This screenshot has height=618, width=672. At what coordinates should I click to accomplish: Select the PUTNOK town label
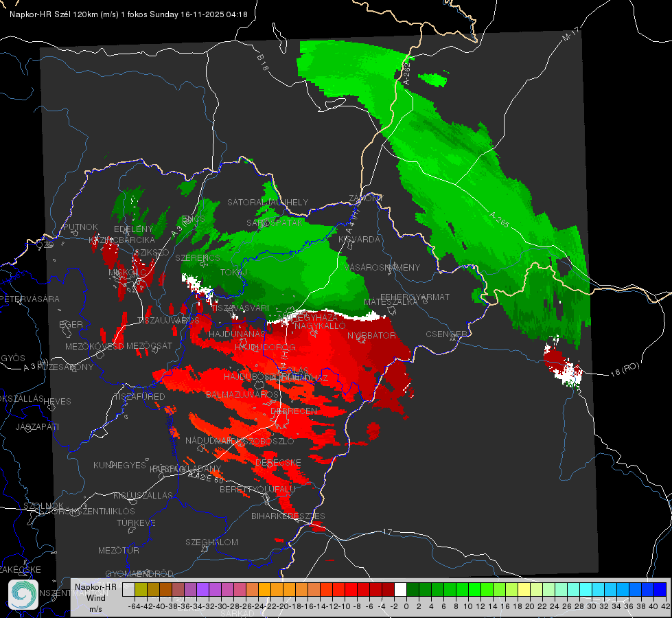click(x=80, y=227)
